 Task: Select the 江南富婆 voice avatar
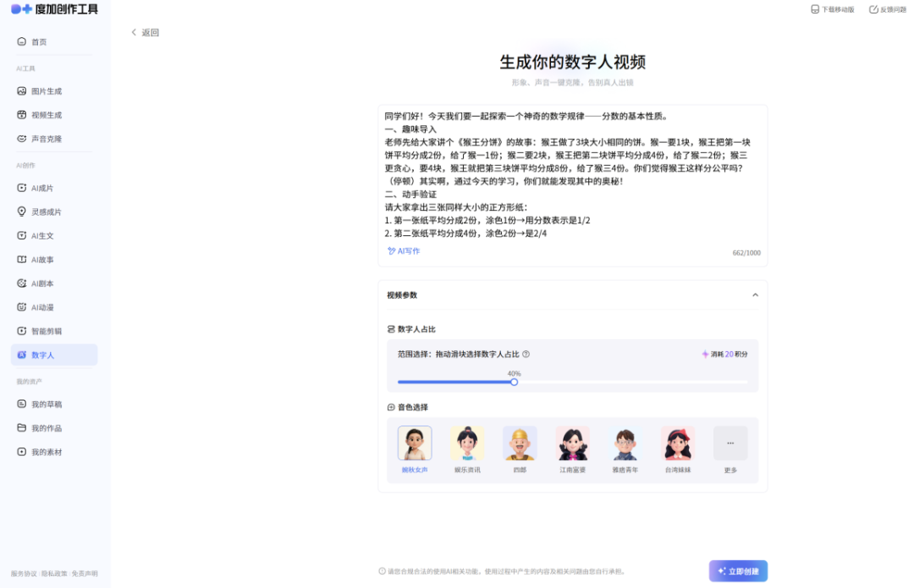tap(572, 442)
